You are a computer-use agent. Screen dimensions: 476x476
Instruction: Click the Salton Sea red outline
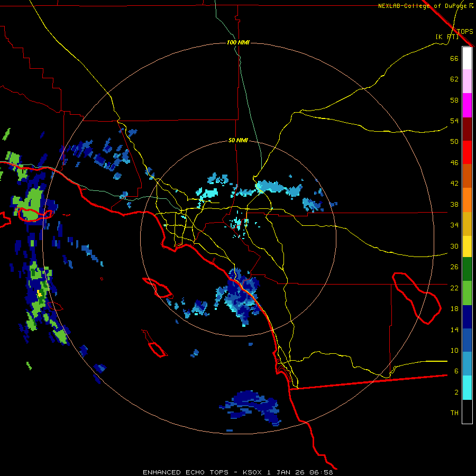417,298
